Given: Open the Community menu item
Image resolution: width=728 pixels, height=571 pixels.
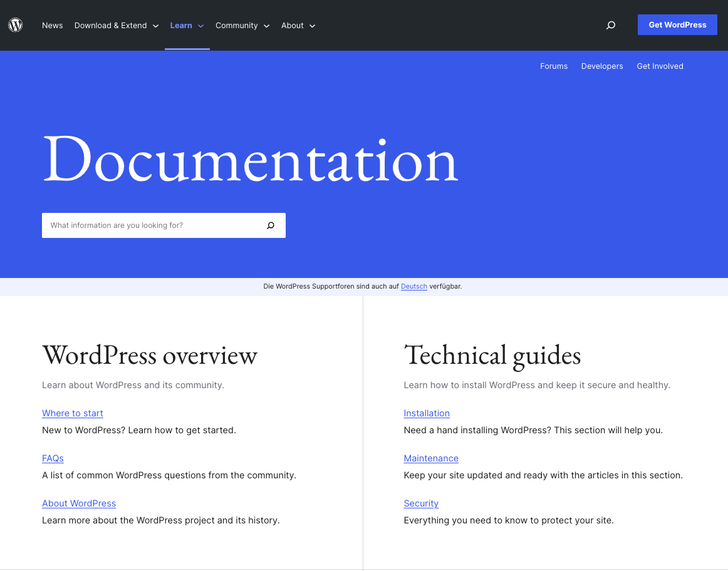Looking at the screenshot, I should 236,26.
